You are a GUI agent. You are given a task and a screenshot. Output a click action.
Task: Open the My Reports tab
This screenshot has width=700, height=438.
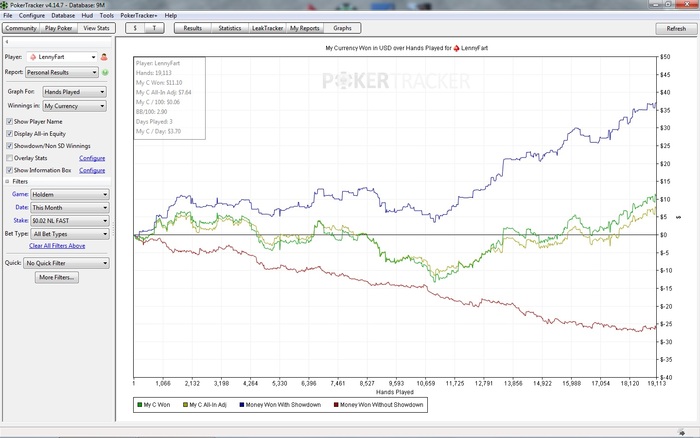click(x=304, y=28)
